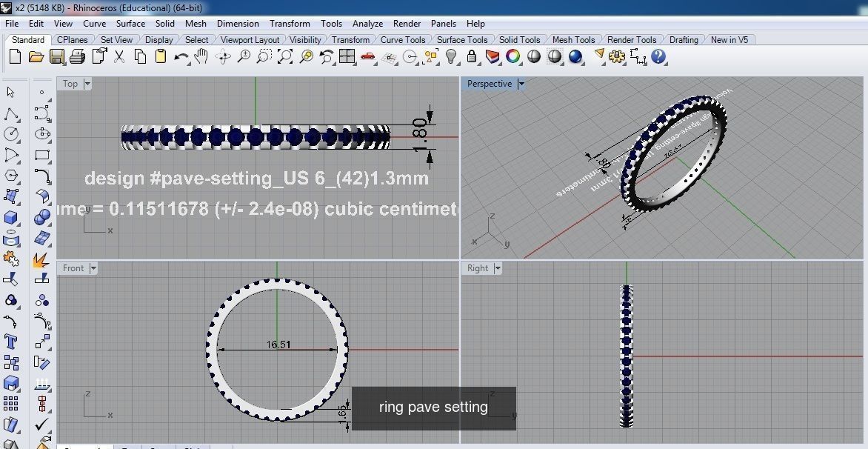Activate the Right viewport title
This screenshot has height=449, width=868.
pos(478,268)
